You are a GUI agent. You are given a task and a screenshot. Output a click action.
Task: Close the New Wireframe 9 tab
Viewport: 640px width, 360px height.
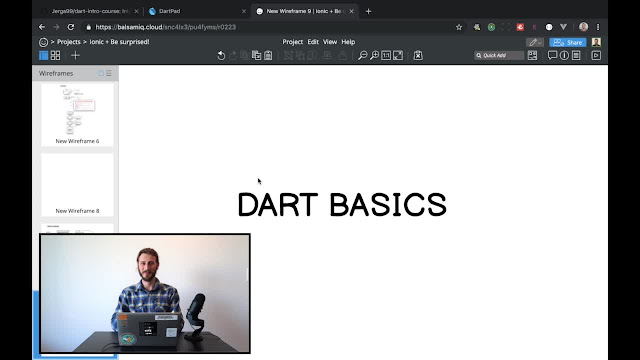(x=351, y=11)
